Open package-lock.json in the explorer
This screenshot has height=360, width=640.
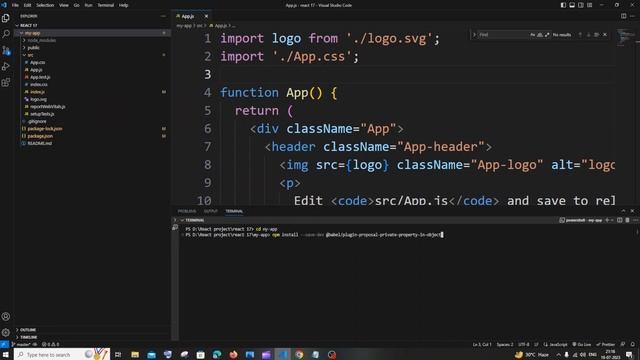point(92,128)
